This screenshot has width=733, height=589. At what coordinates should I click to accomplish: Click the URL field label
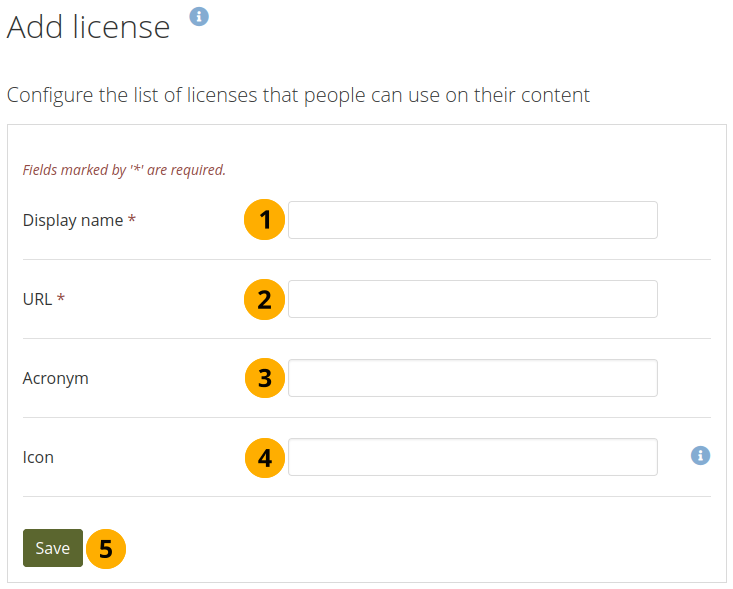pos(38,299)
